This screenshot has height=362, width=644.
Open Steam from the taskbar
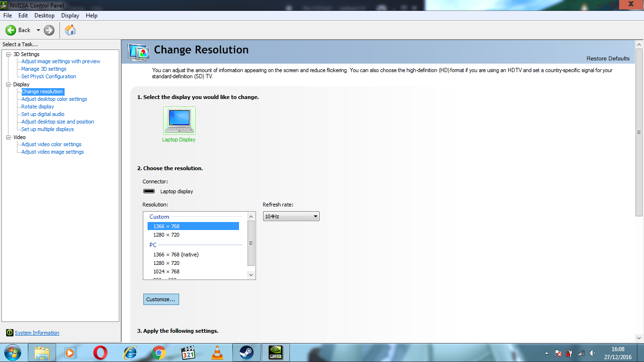click(x=246, y=353)
